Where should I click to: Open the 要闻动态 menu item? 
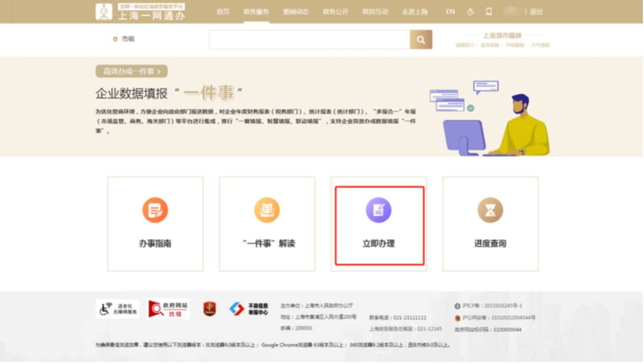pos(296,12)
